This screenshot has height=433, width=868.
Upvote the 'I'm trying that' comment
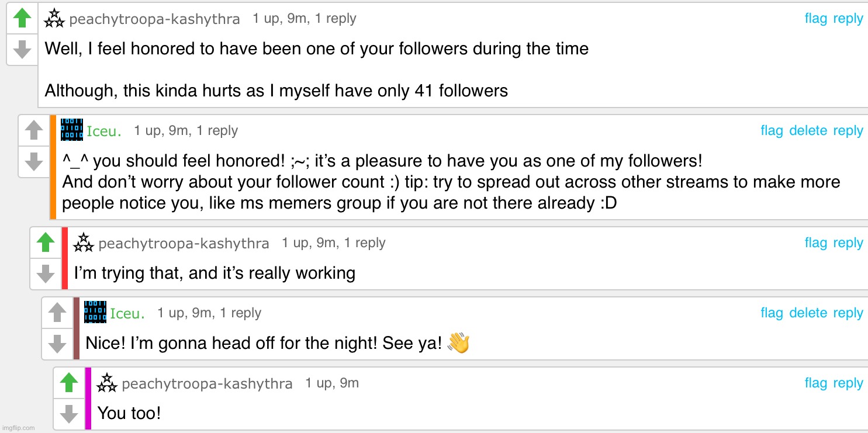pyautogui.click(x=46, y=243)
